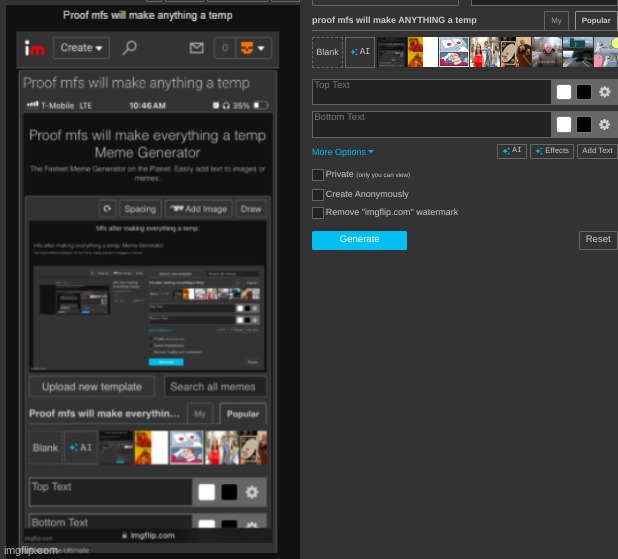This screenshot has width=618, height=559.
Task: Click the magnifier search icon in meme preview
Action: tap(129, 48)
